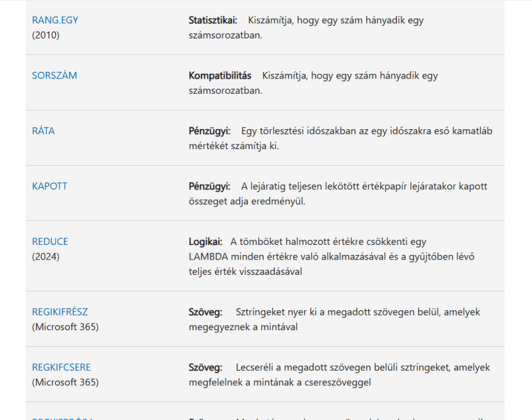Image resolution: width=532 pixels, height=420 pixels.
Task: Open the REGKIFCSERE function link
Action: click(61, 367)
